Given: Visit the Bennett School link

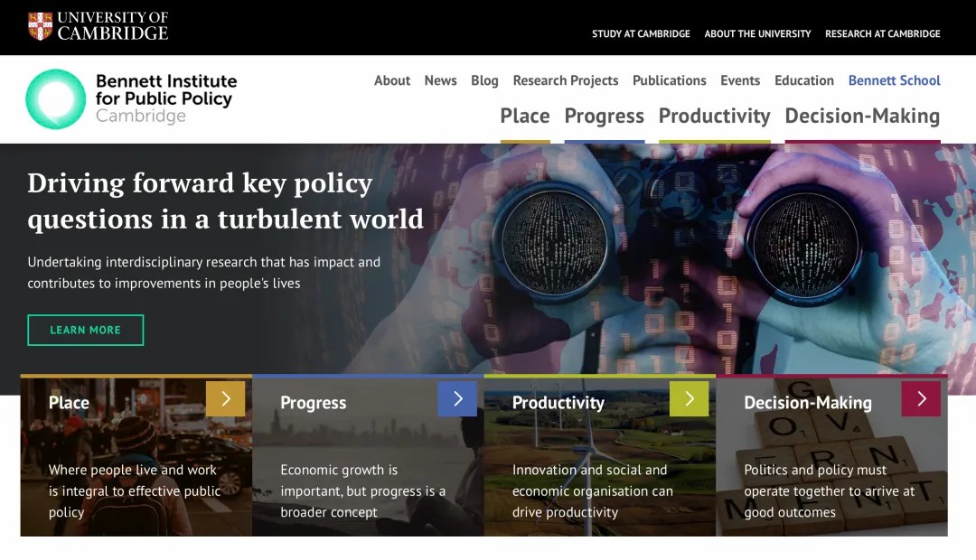Looking at the screenshot, I should coord(895,80).
